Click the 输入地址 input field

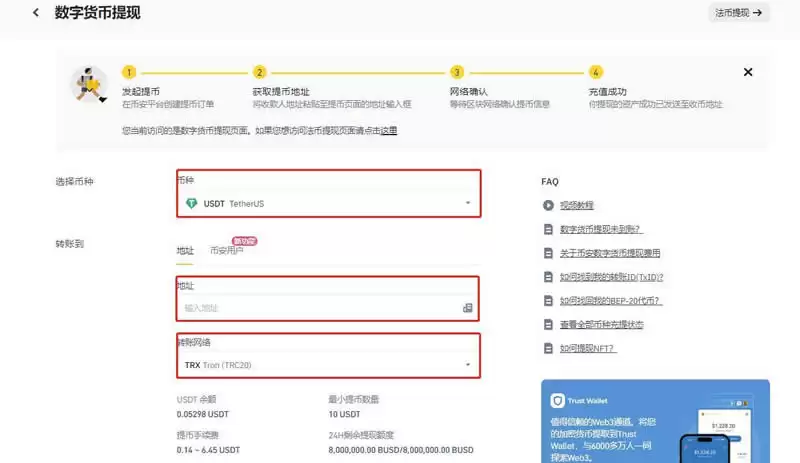coord(320,308)
